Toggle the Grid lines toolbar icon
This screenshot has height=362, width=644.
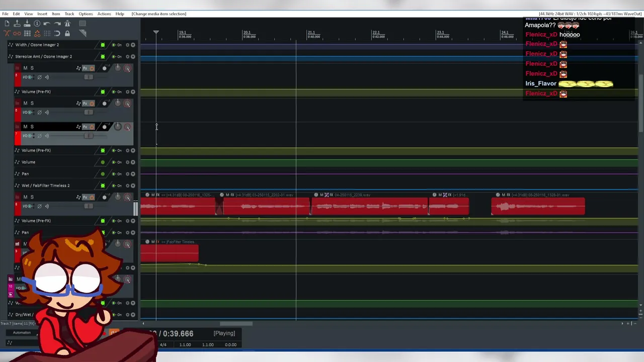click(47, 34)
